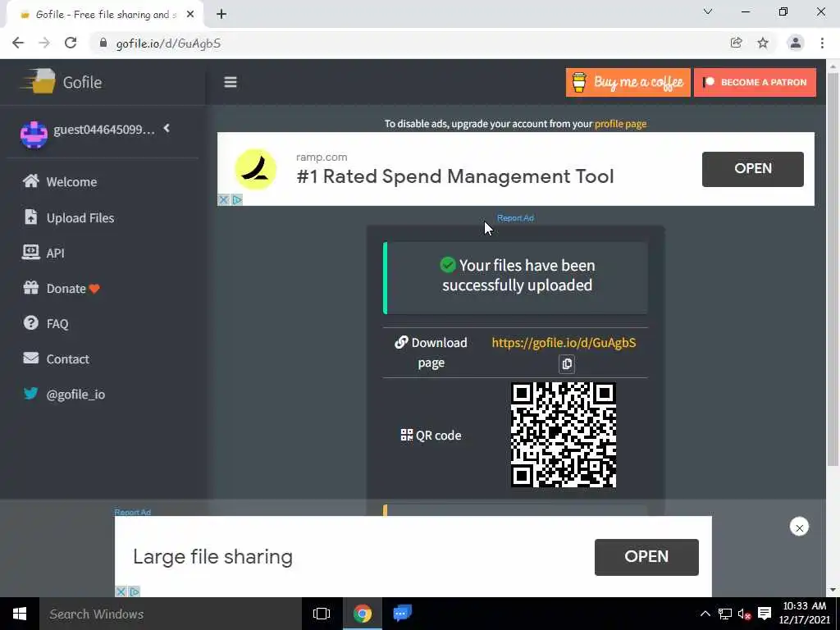Image resolution: width=840 pixels, height=630 pixels.
Task: Click the QR code label icon
Action: (x=407, y=435)
